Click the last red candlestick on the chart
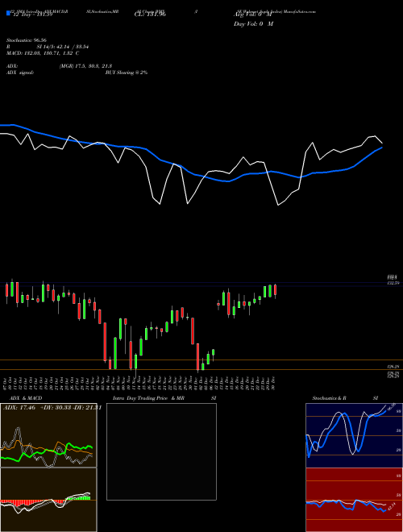 tap(275, 291)
